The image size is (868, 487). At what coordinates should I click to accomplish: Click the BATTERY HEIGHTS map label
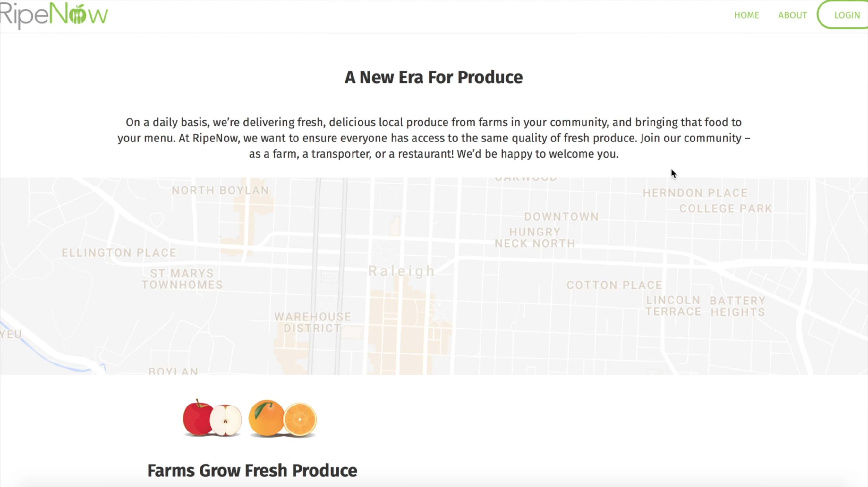[737, 306]
